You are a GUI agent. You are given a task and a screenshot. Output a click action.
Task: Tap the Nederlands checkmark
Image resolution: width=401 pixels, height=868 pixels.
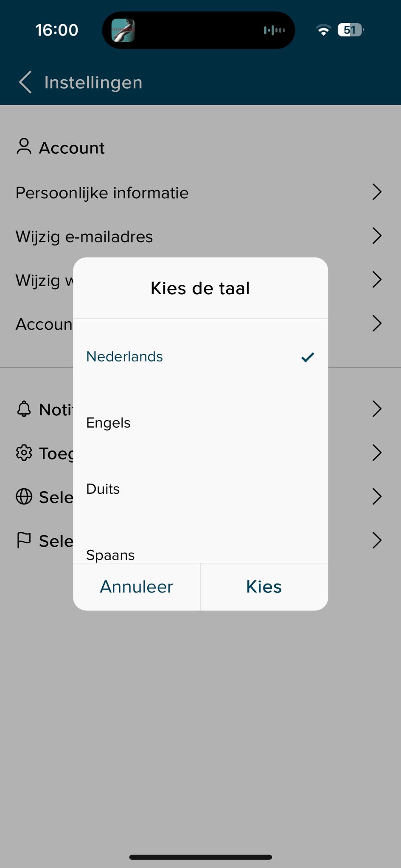point(308,357)
